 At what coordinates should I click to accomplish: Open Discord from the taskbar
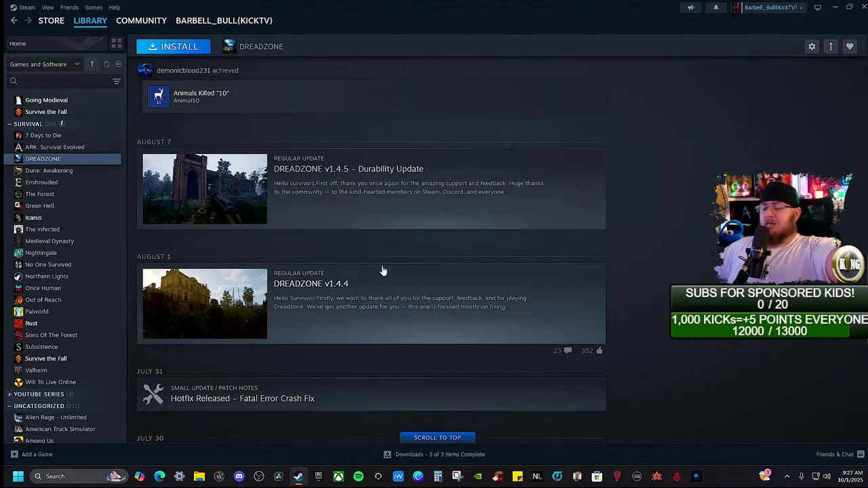pos(239,476)
